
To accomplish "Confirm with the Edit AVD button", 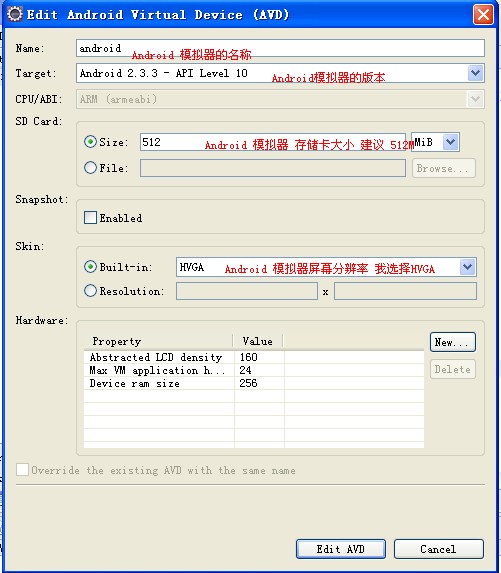I will click(x=341, y=549).
